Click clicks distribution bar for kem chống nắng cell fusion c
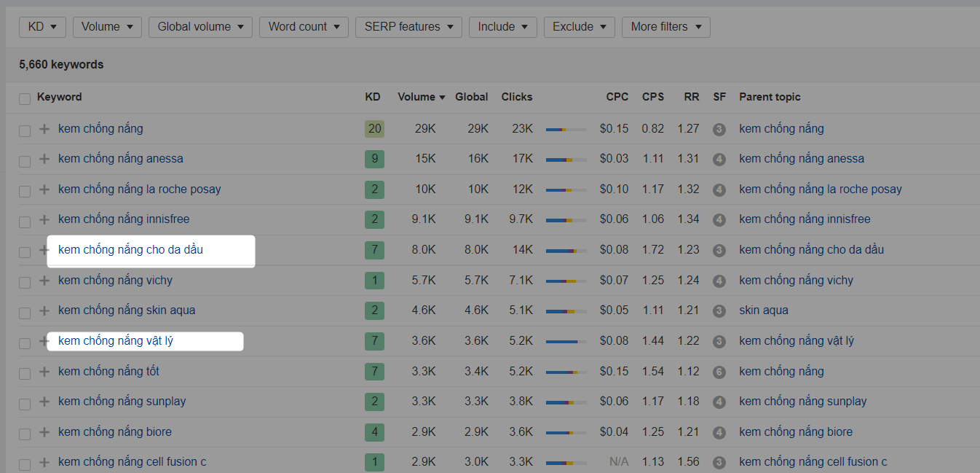Screen dimensions: 980x473 pyautogui.click(x=566, y=463)
